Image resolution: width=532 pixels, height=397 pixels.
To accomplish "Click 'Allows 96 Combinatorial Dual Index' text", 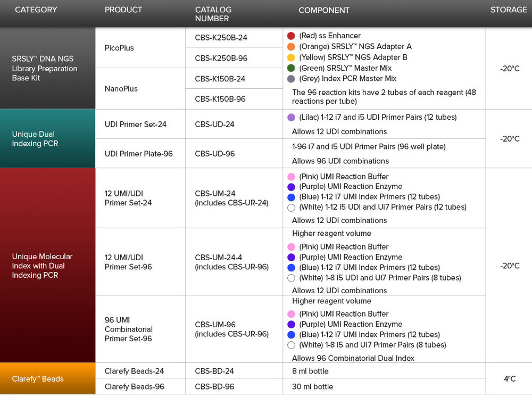I will 353,358.
